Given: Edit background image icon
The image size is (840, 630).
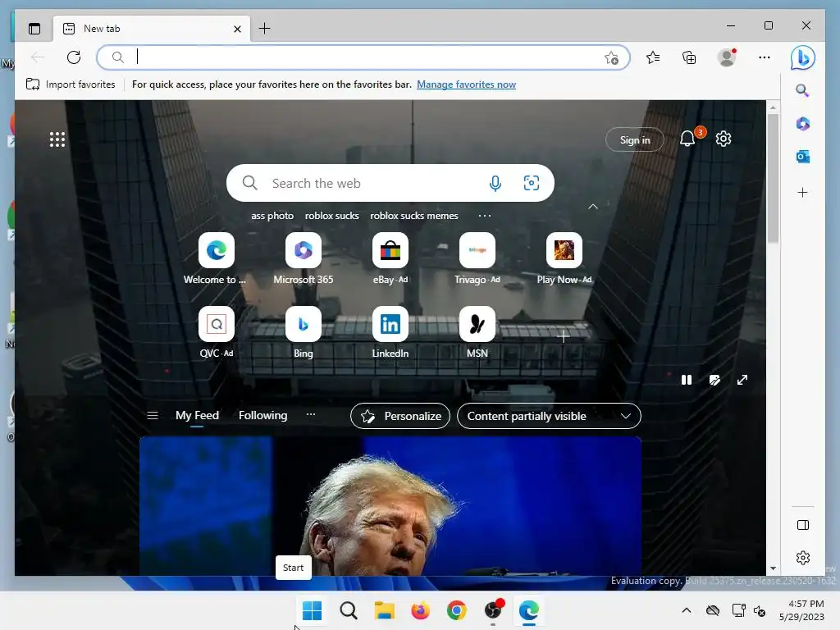Looking at the screenshot, I should (x=714, y=380).
